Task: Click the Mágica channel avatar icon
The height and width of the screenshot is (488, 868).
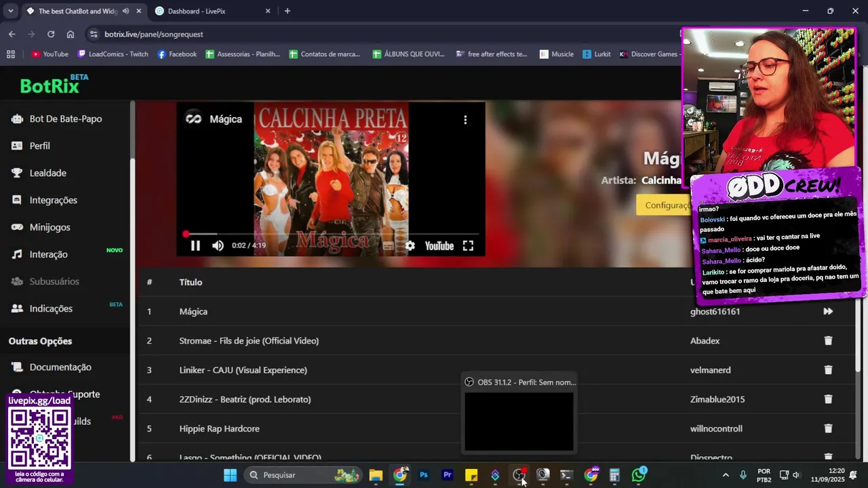Action: (193, 119)
